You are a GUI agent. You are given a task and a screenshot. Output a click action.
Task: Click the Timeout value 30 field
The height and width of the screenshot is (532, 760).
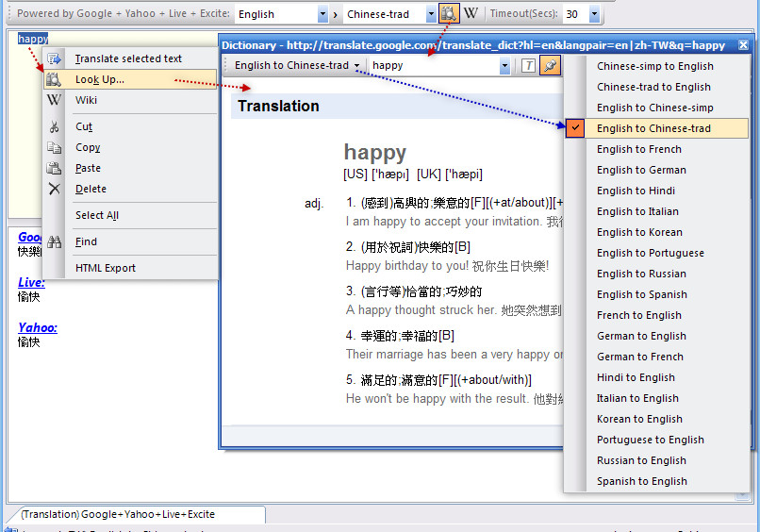575,14
